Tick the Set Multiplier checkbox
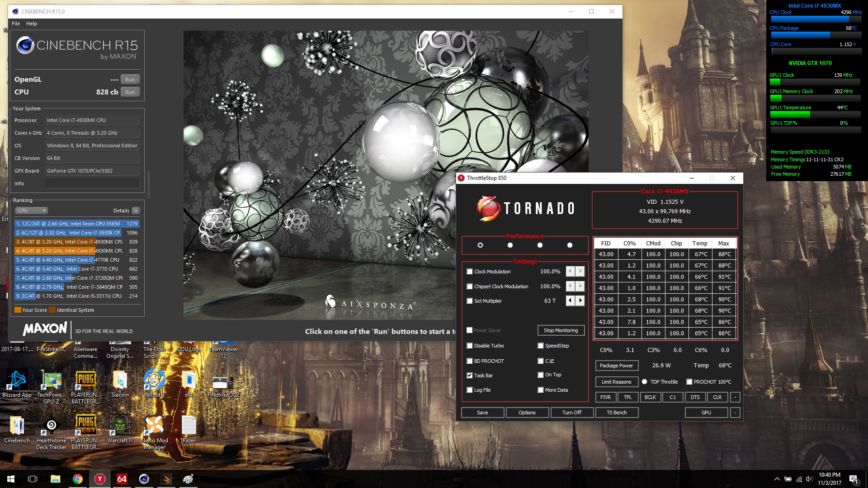 point(470,301)
